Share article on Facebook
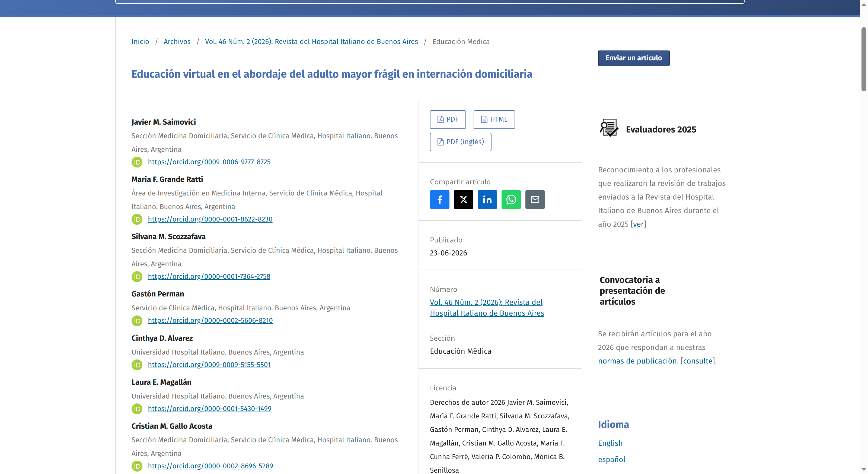 (x=439, y=200)
